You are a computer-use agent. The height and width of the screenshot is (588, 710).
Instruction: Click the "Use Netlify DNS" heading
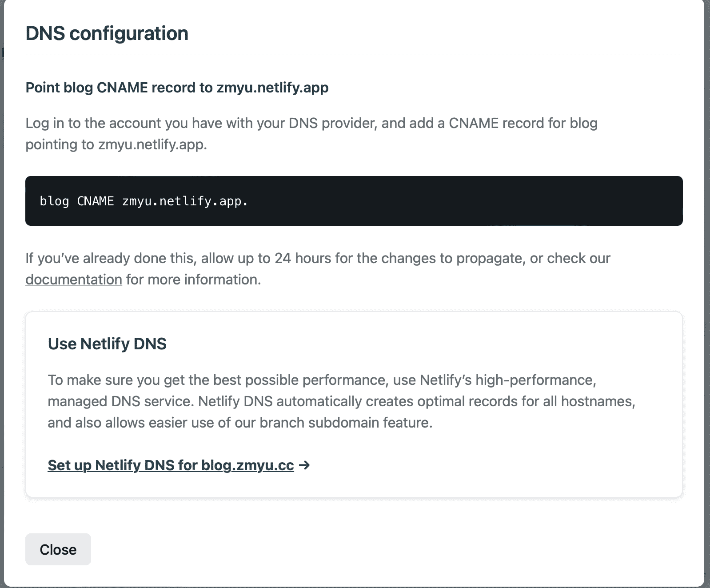(x=107, y=344)
